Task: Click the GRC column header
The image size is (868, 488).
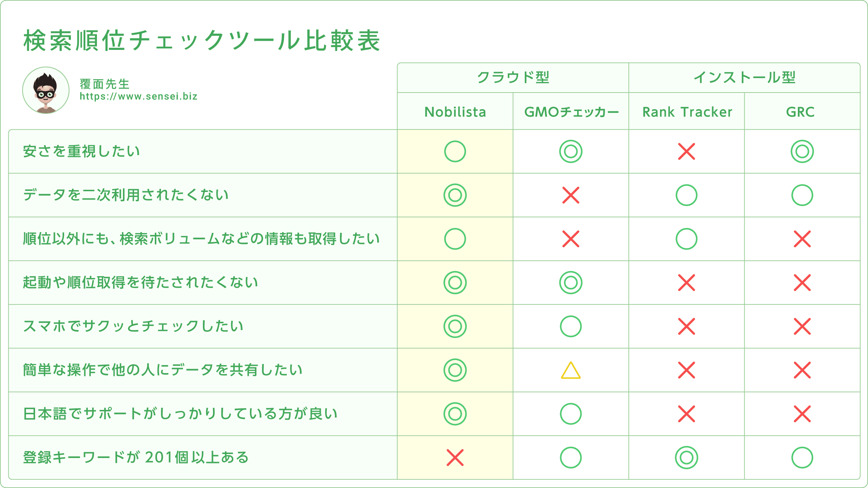Action: pyautogui.click(x=802, y=112)
